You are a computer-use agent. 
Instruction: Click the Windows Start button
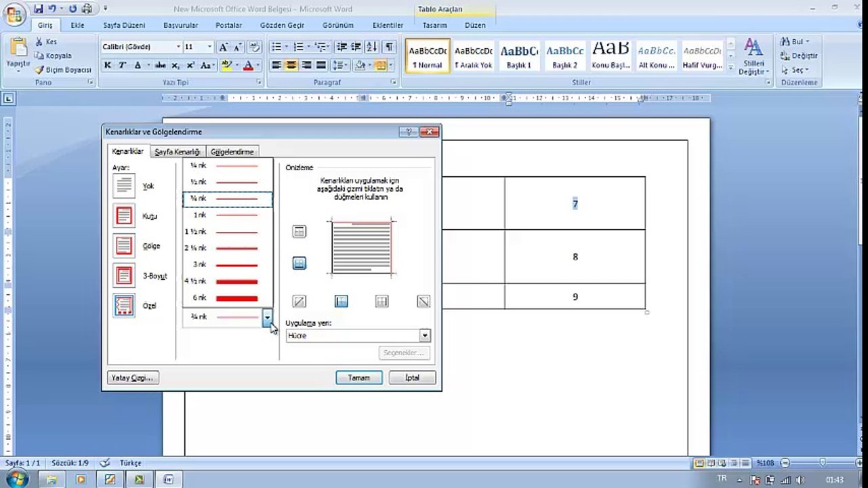16,479
